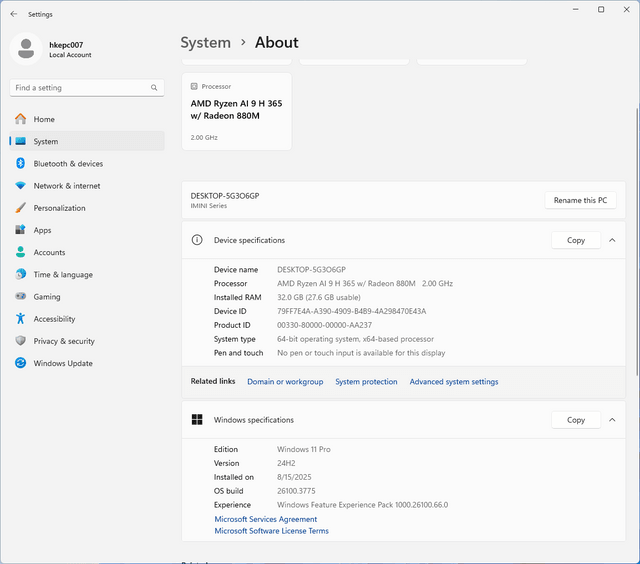Open the Home settings page
Viewport: 640px width, 564px height.
pos(87,119)
